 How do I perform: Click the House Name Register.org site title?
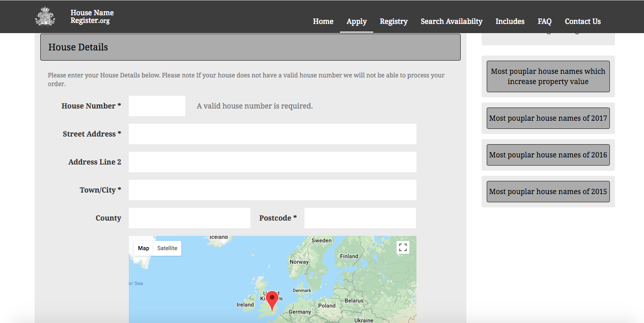(x=92, y=16)
